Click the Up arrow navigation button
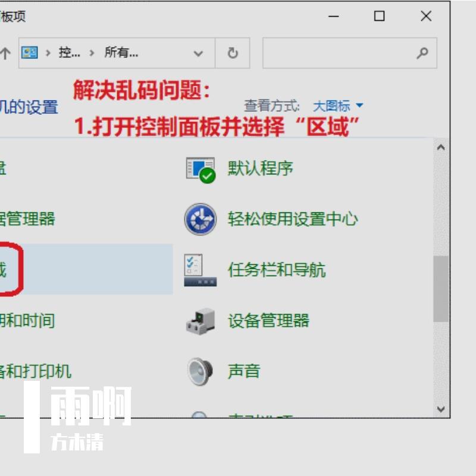The image size is (476, 476). pyautogui.click(x=5, y=53)
